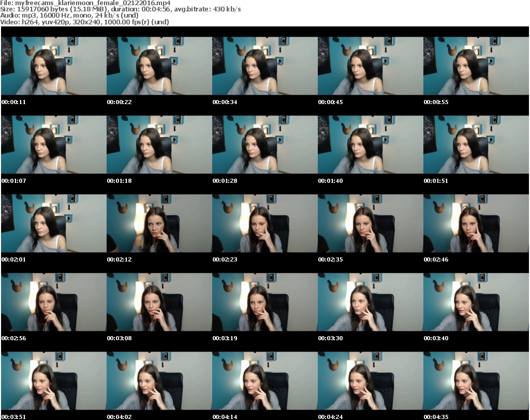Open the frame captured at 00:01:28
Viewport: 530px width, 420px height.
coord(264,144)
